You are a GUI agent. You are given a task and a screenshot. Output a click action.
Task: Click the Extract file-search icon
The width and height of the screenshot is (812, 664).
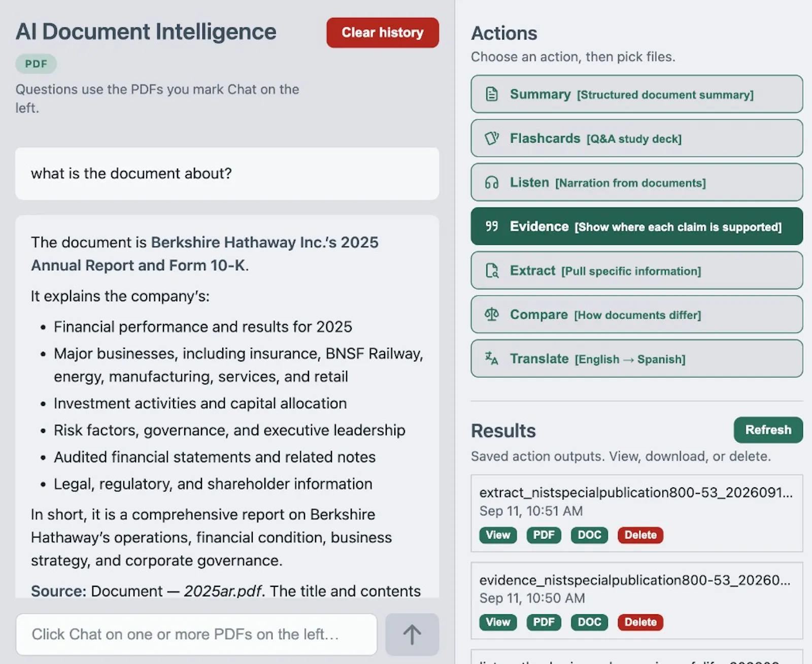(492, 271)
